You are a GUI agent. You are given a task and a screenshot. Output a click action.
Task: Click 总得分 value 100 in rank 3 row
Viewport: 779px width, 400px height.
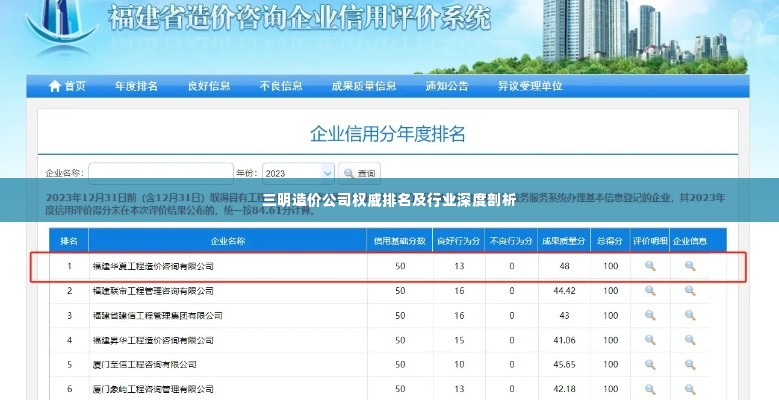611,315
